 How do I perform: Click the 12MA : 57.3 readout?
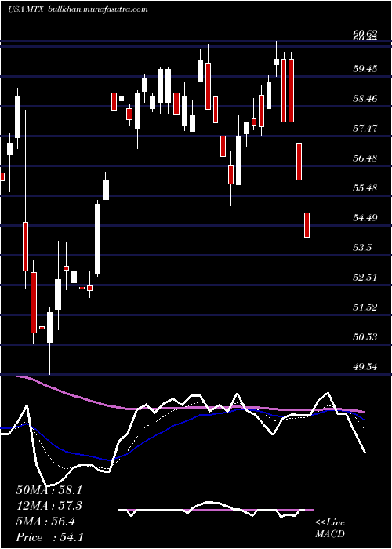tap(49, 506)
